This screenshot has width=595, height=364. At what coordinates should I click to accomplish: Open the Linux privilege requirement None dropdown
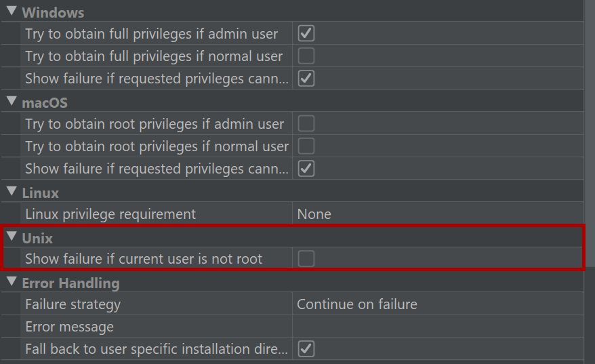438,214
